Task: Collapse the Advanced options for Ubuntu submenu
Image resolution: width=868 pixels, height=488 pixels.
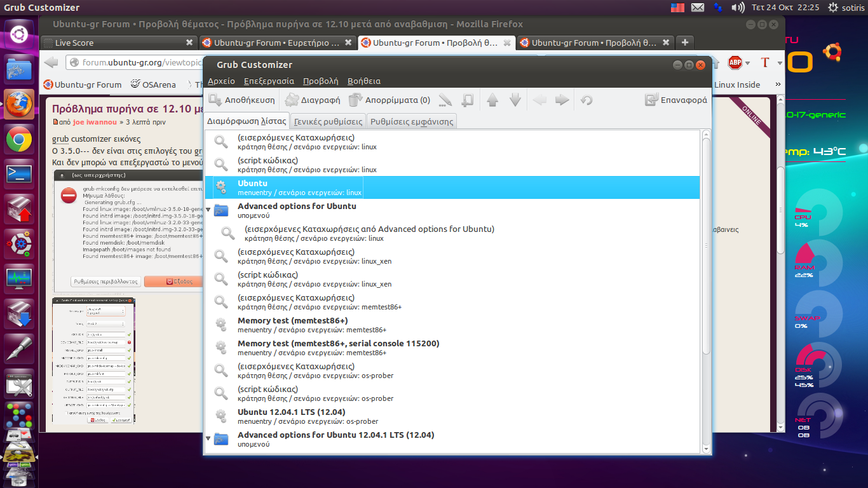Action: click(x=208, y=210)
